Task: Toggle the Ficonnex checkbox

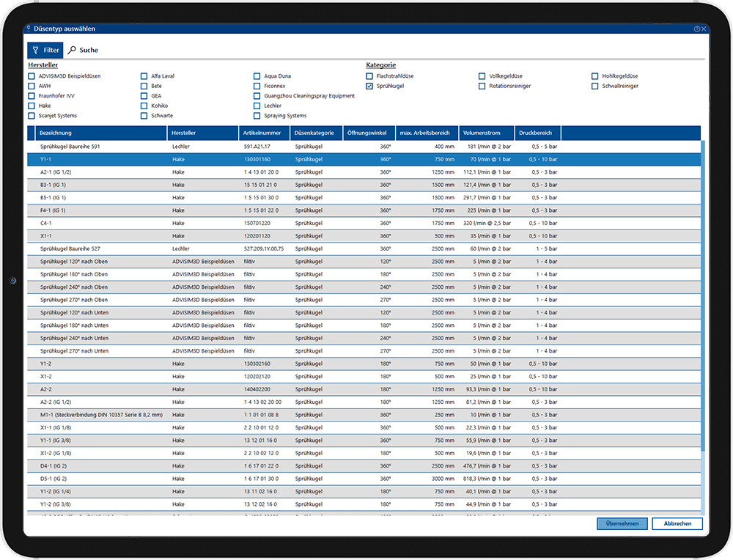Action: tap(257, 86)
